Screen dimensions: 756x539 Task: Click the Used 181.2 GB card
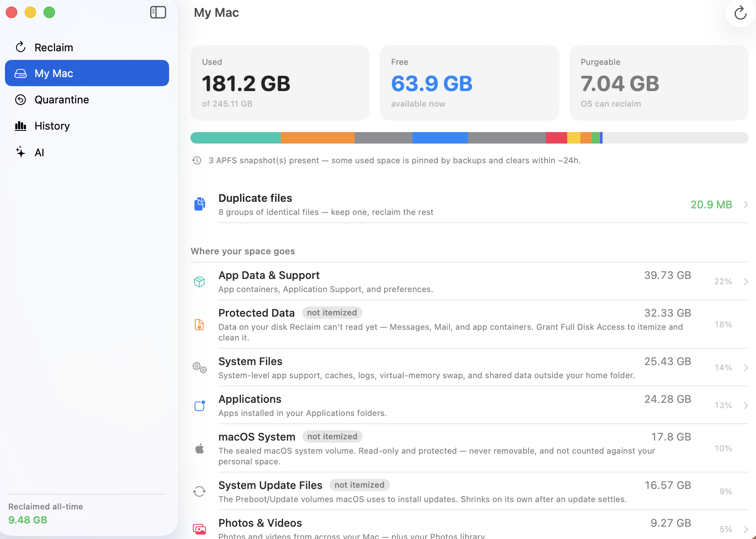(280, 83)
